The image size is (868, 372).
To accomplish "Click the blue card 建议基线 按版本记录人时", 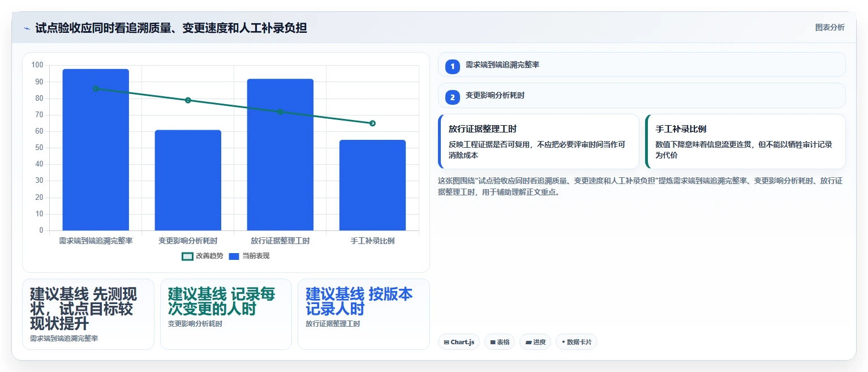I will coord(364,314).
